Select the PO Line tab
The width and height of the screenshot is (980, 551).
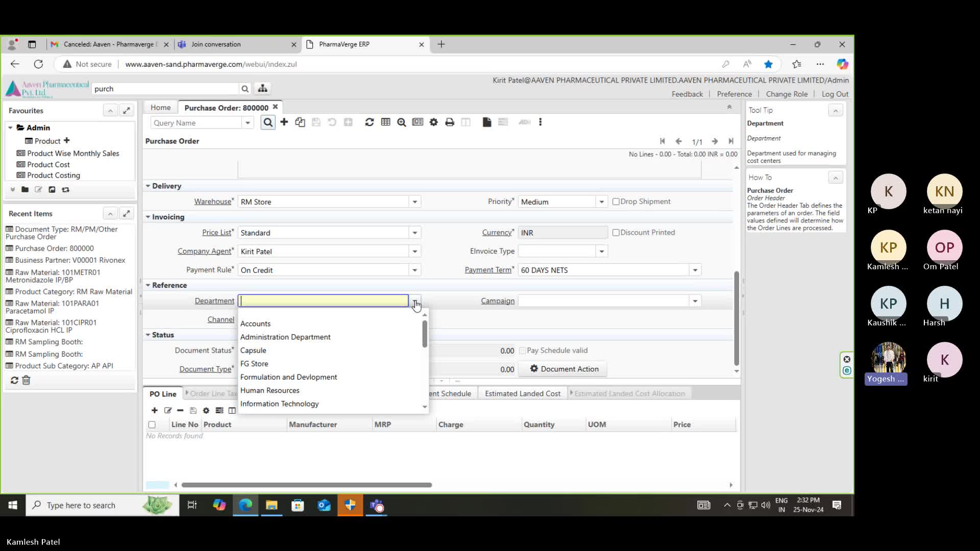point(163,394)
